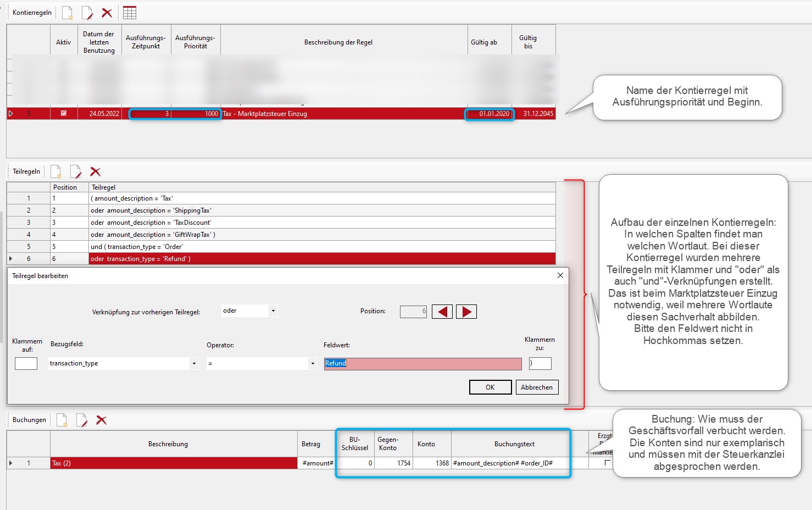
Task: Select Teilregel row amount_description = 'ShippingTax'
Action: point(321,210)
